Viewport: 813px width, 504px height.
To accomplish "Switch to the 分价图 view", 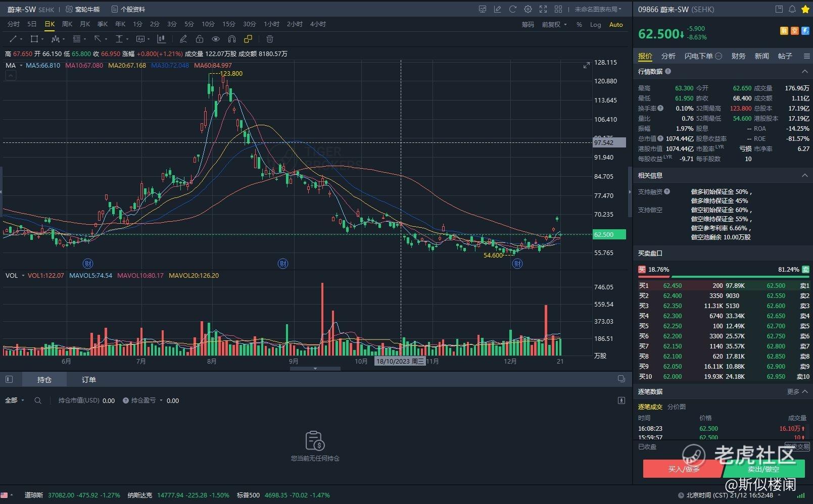I will coord(676,407).
